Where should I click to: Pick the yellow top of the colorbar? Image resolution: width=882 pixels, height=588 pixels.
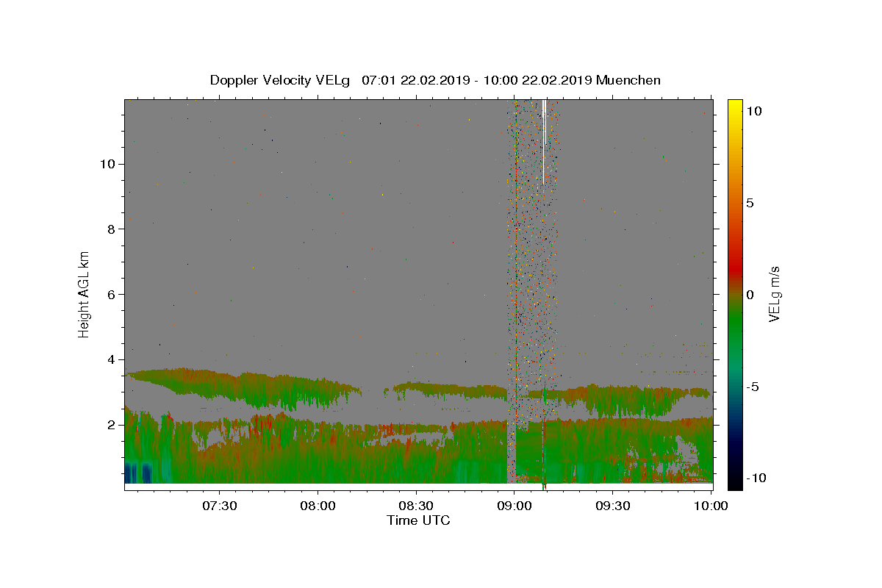[x=735, y=104]
